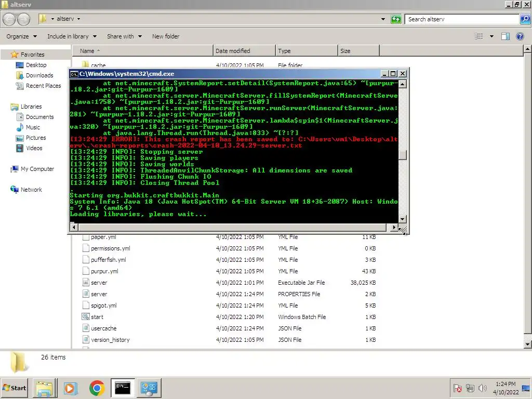The image size is (532, 399).
Task: Open the address bar history dropdown
Action: [x=383, y=19]
